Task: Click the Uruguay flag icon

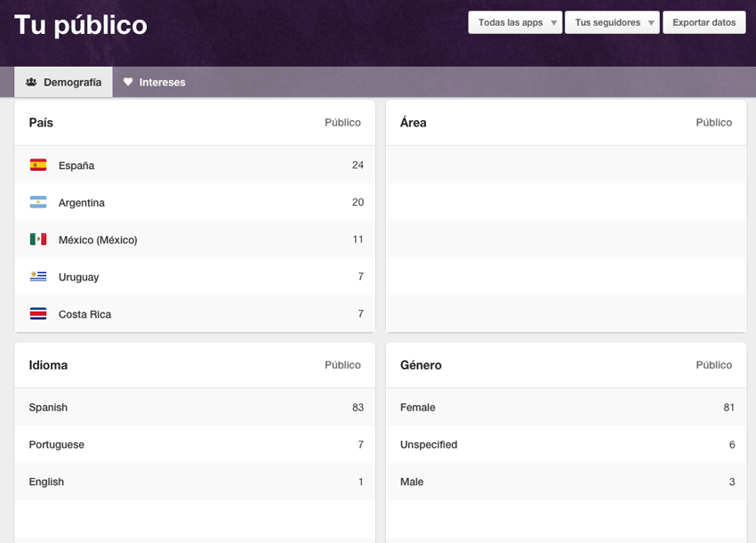Action: [38, 277]
